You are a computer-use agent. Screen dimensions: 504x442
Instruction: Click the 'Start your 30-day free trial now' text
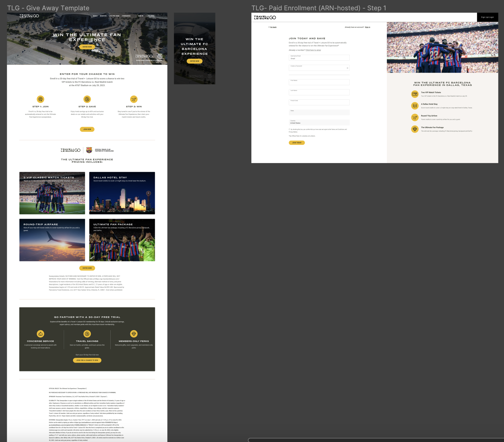pos(87,355)
